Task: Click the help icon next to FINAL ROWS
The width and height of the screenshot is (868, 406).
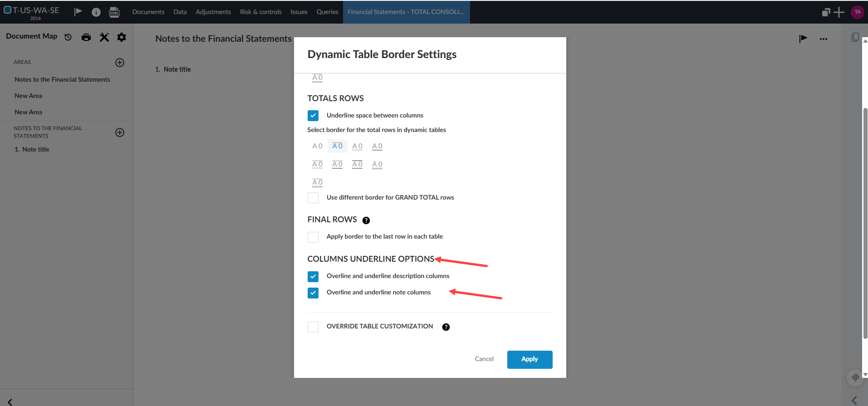Action: [366, 220]
